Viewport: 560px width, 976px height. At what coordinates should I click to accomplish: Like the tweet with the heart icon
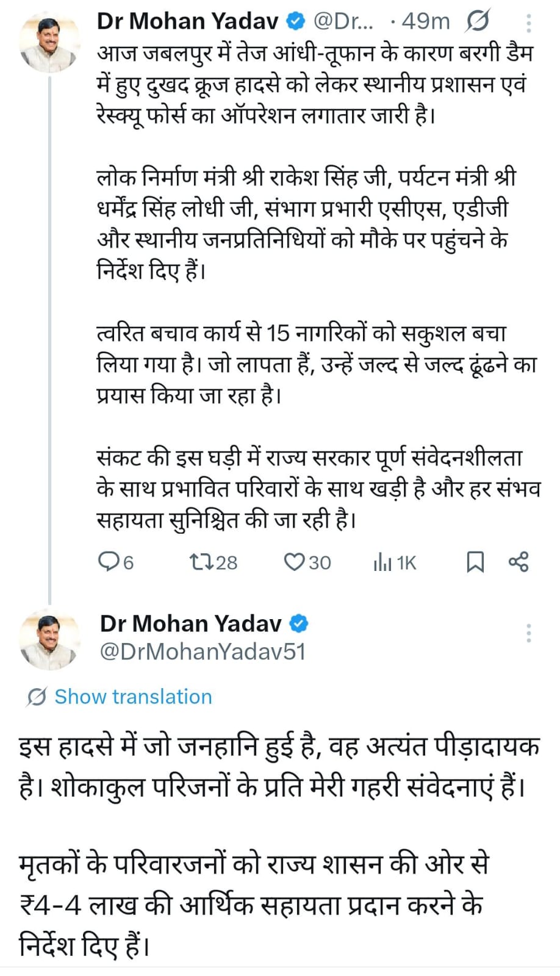tap(294, 561)
